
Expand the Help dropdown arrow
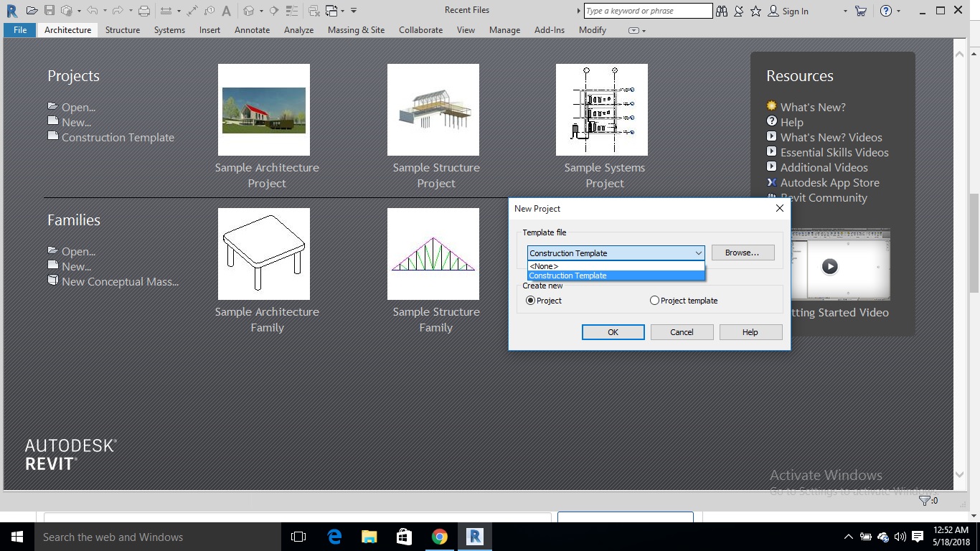[899, 11]
